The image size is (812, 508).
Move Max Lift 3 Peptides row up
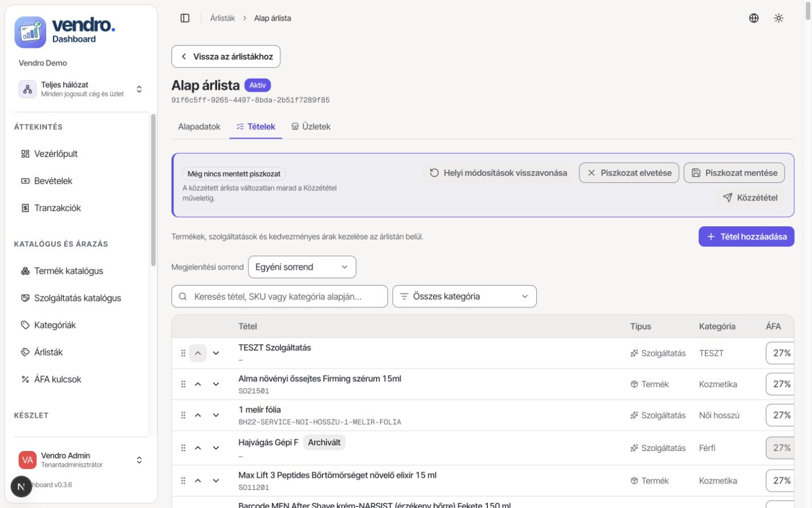point(198,481)
